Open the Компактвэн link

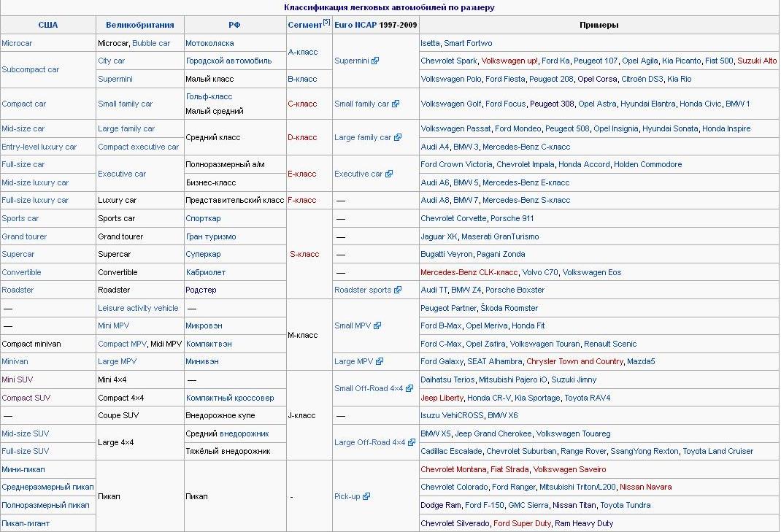(x=209, y=344)
